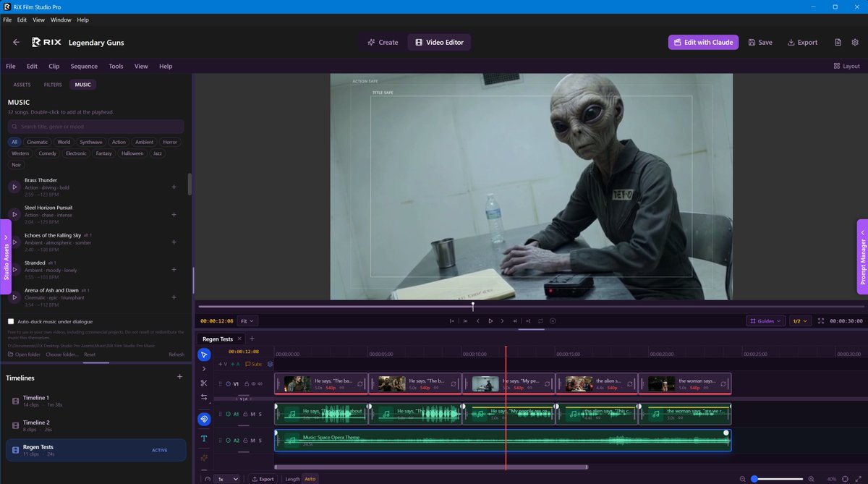Screen dimensions: 868x484
Task: Play the Brass Thunder song preview
Action: (x=14, y=187)
